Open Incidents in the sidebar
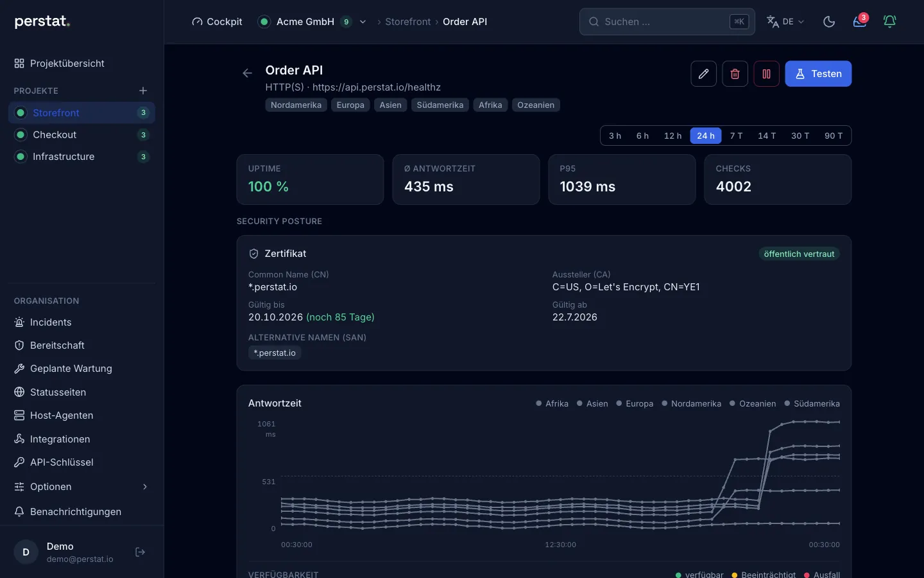 point(81,322)
